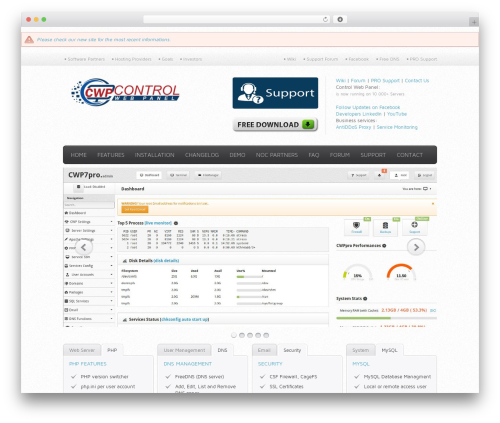The height and width of the screenshot is (423, 500).
Task: Open FEATURES in the main navigation bar
Action: coord(111,155)
